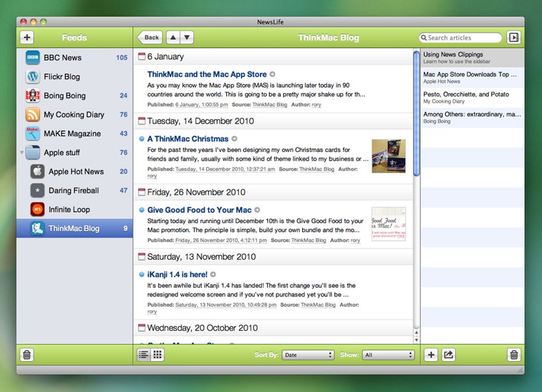Open Give Good Food to Your Mac title

click(199, 210)
